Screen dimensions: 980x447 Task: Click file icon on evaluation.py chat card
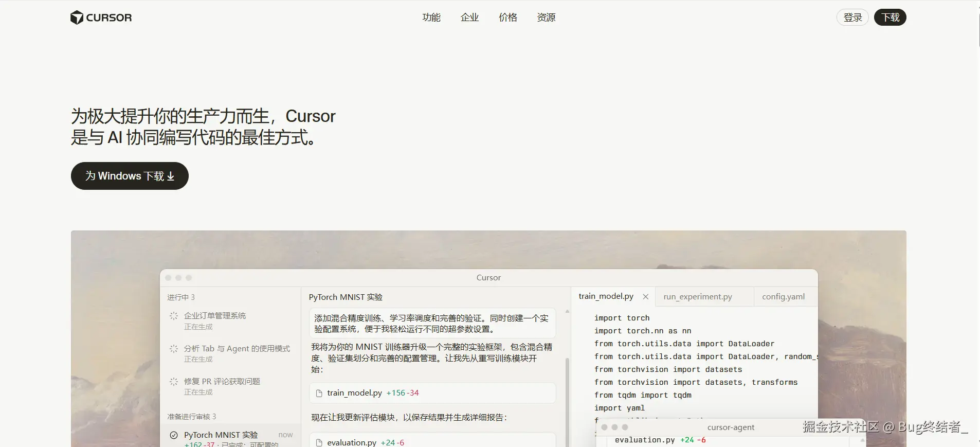tap(319, 443)
